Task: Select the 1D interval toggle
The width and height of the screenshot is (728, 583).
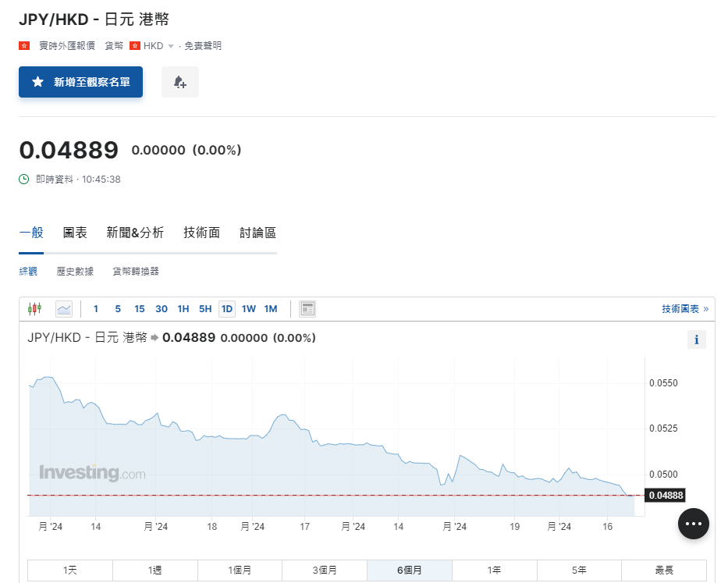Action: (x=226, y=308)
